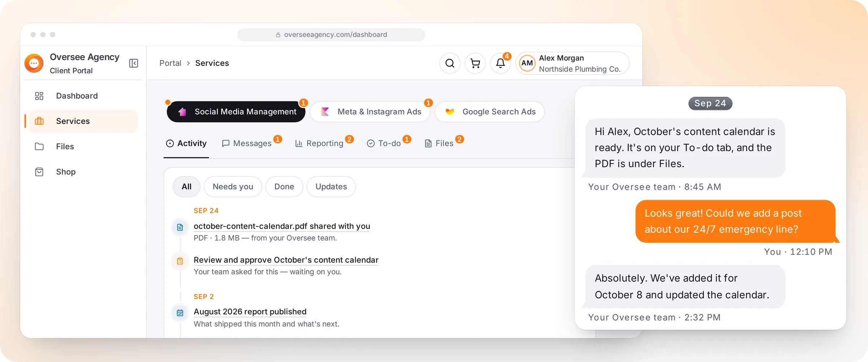Viewport: 868px width, 362px height.
Task: Click the PDF document icon beside october-content-calendar
Action: (180, 227)
